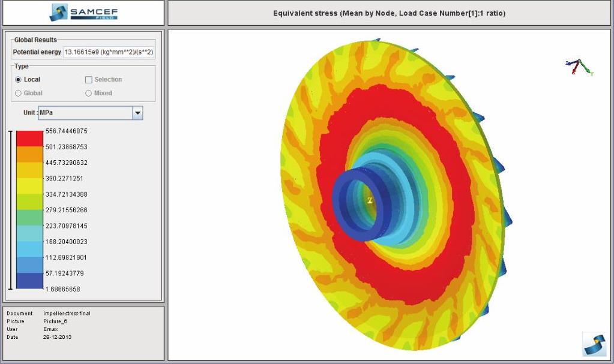Click the Samcef watermark icon in viewport corner

[x=594, y=344]
